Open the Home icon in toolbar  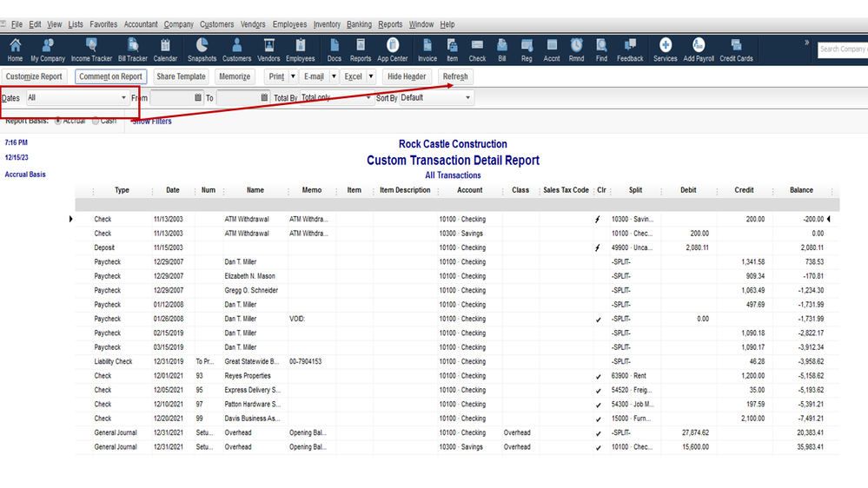[15, 49]
